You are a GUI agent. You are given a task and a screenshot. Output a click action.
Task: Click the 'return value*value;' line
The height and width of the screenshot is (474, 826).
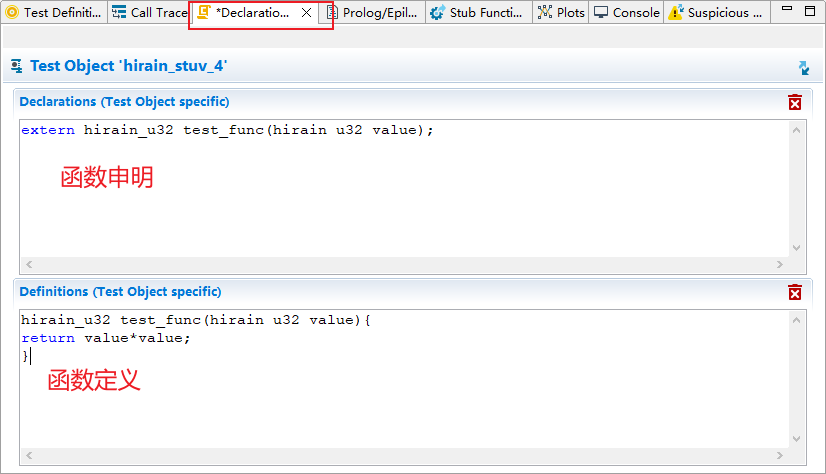click(x=106, y=338)
